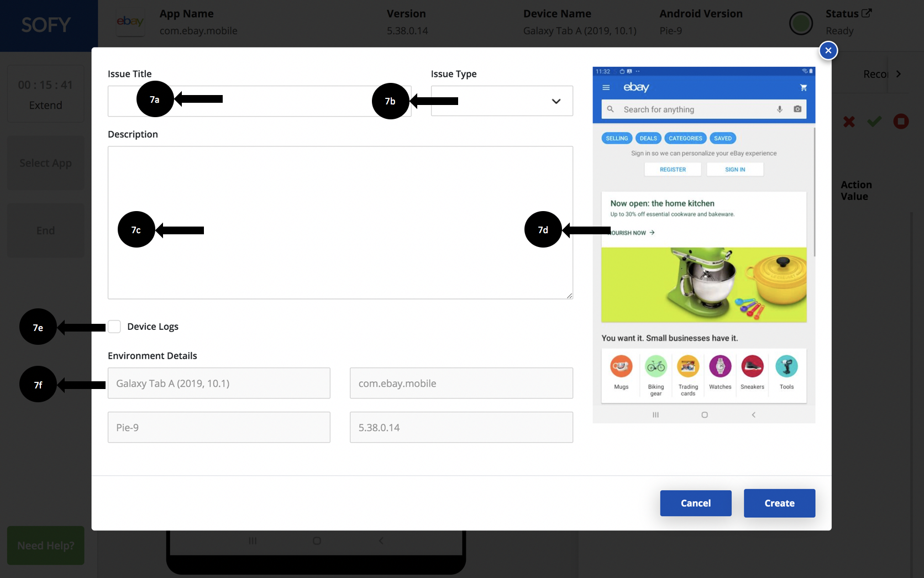The height and width of the screenshot is (578, 924).
Task: Click the "You want it. Small businesses have it." text
Action: click(669, 338)
